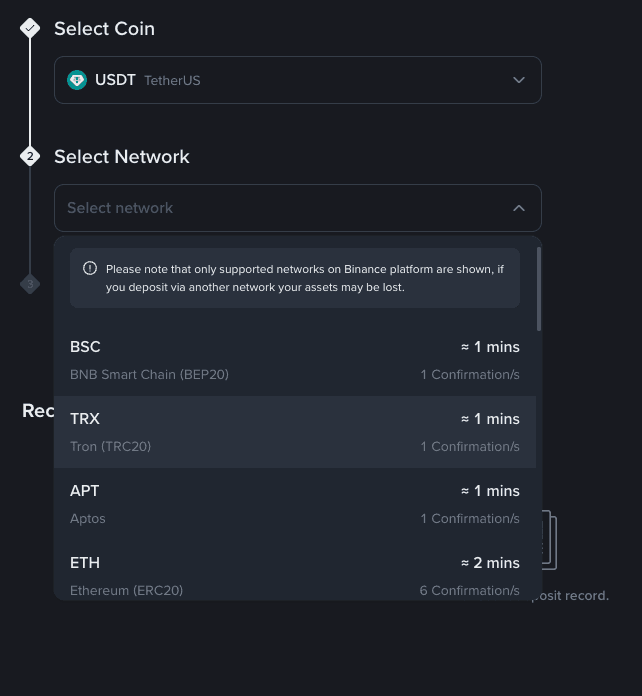Click the dimmed step three diamond
Viewport: 642px width, 696px height.
(30, 284)
